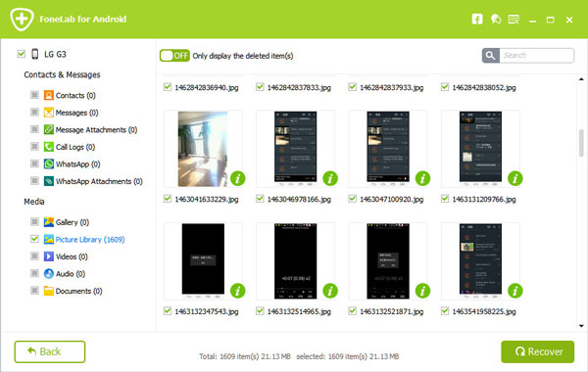Click the scrollbar up arrow
The image size is (588, 372).
coord(581,79)
